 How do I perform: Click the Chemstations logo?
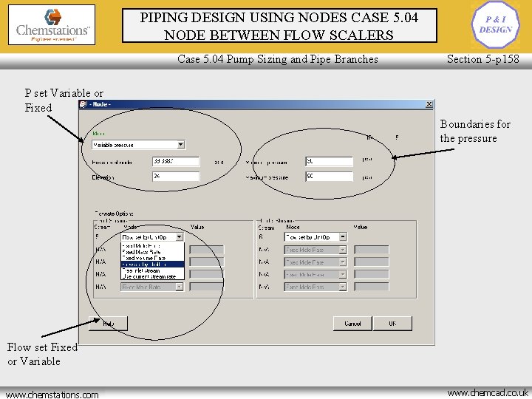[x=52, y=25]
